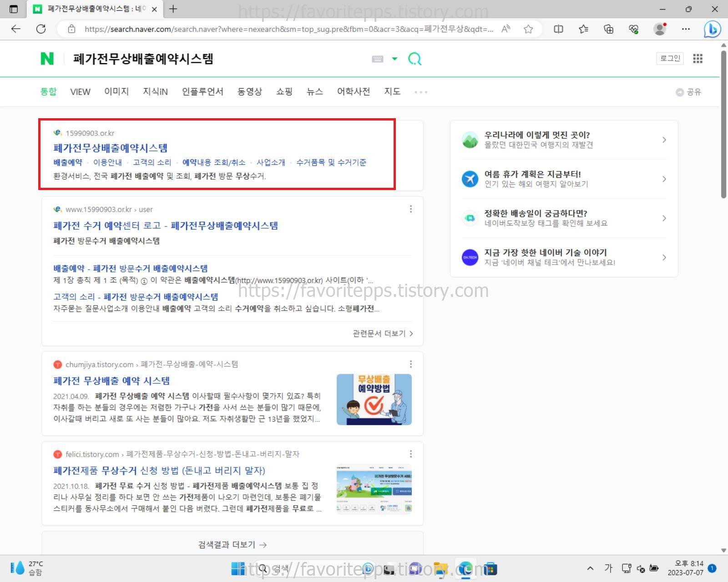Click the green search magnifier icon

[415, 59]
